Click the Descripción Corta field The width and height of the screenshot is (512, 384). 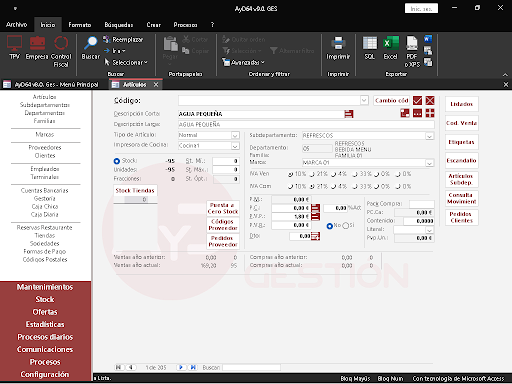tap(260, 114)
